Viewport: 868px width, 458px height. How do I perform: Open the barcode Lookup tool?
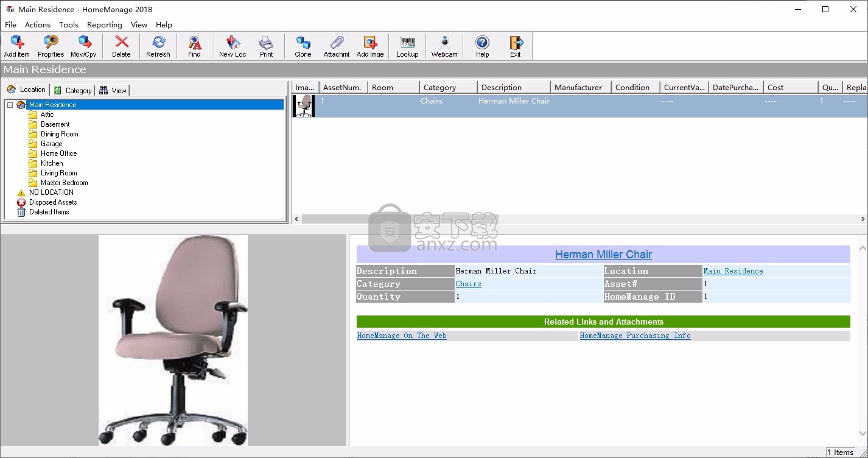click(407, 46)
